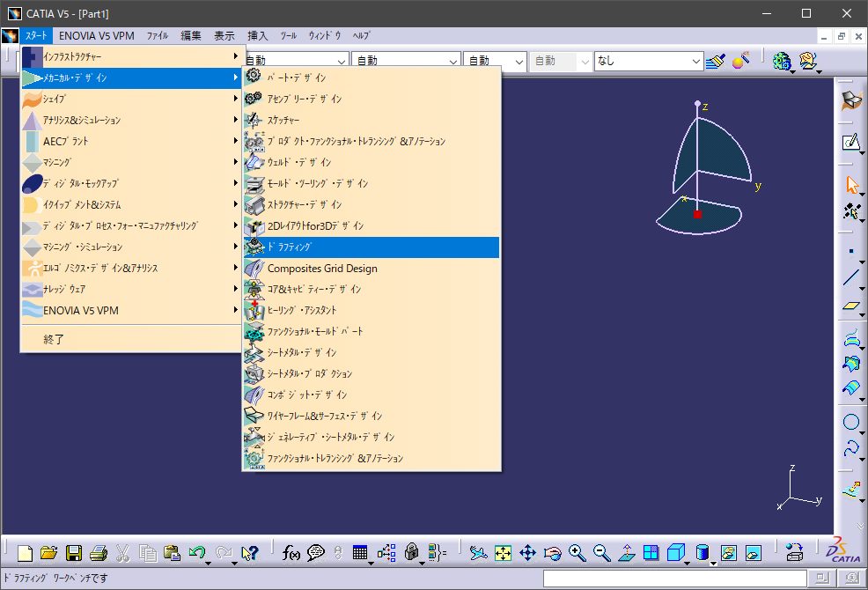Expand the third 自動 dropdown

[x=519, y=61]
